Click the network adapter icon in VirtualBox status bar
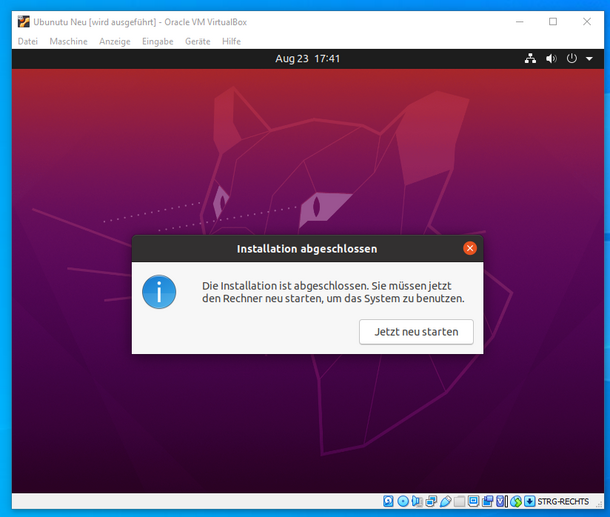The height and width of the screenshot is (517, 610). [431, 501]
